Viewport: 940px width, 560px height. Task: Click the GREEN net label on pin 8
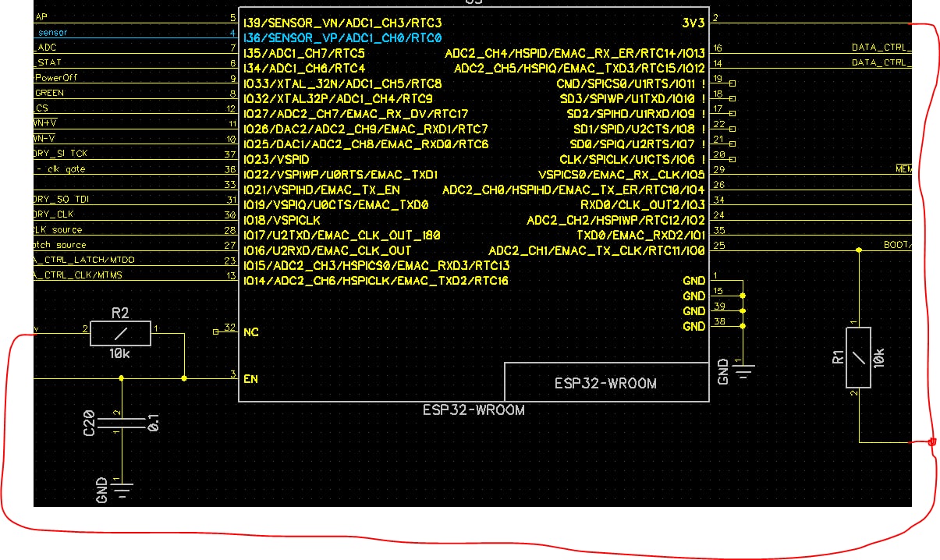50,93
